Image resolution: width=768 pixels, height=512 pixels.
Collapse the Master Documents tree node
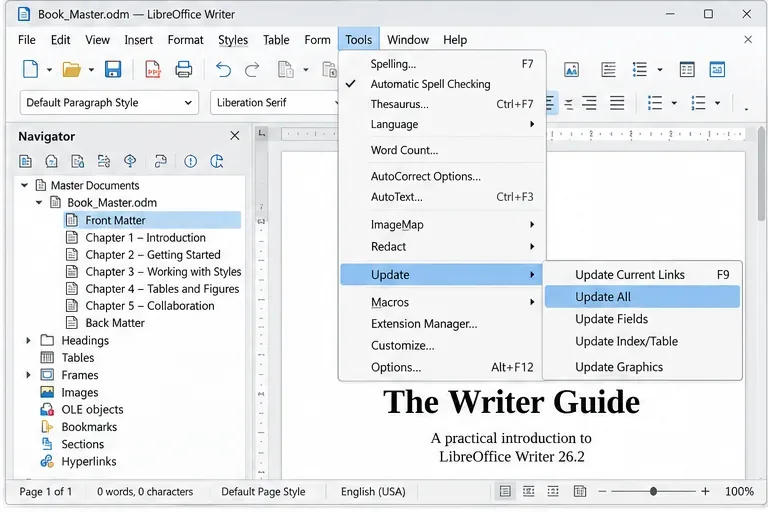[24, 185]
